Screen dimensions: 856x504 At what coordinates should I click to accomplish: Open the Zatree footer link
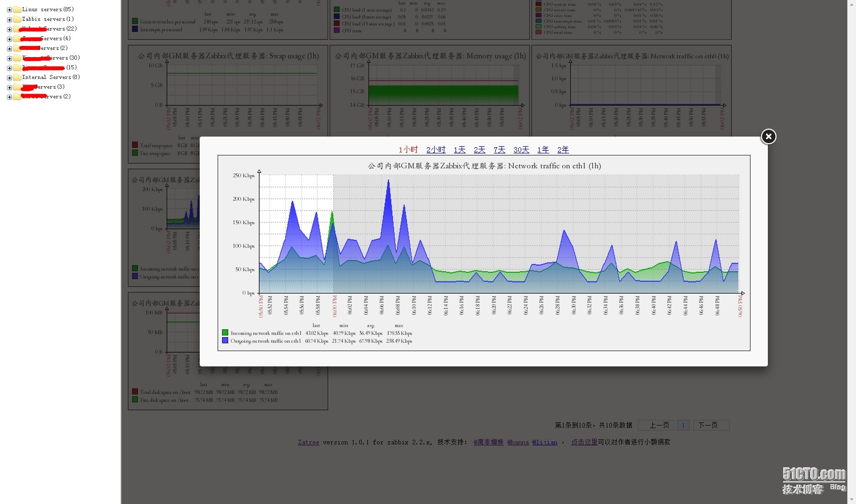309,442
